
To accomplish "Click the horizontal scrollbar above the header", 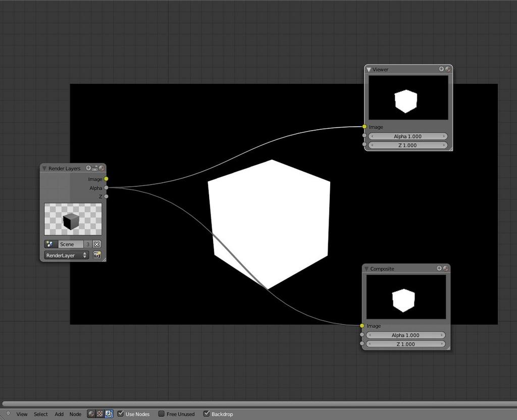I will click(258, 404).
